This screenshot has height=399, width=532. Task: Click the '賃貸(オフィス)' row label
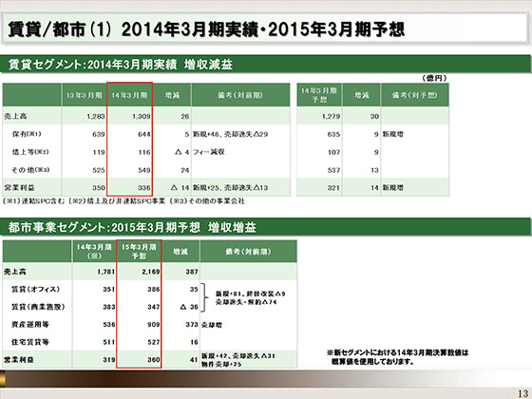36,290
